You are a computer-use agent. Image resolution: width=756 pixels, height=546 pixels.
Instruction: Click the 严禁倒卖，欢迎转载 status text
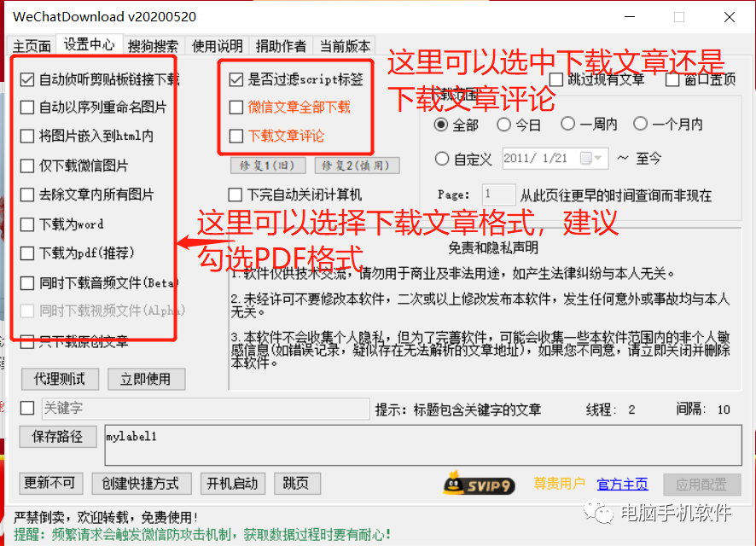click(x=105, y=518)
